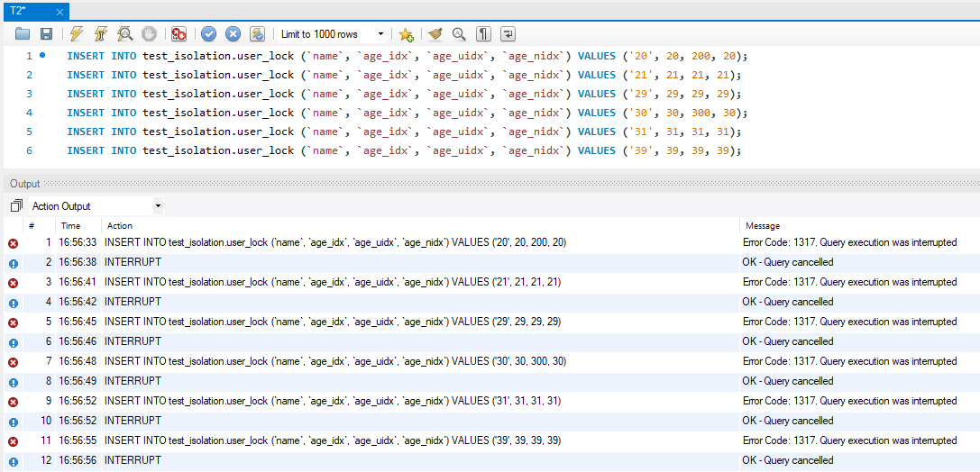Click info icon on output row 8
The image size is (980, 472).
pyautogui.click(x=14, y=382)
